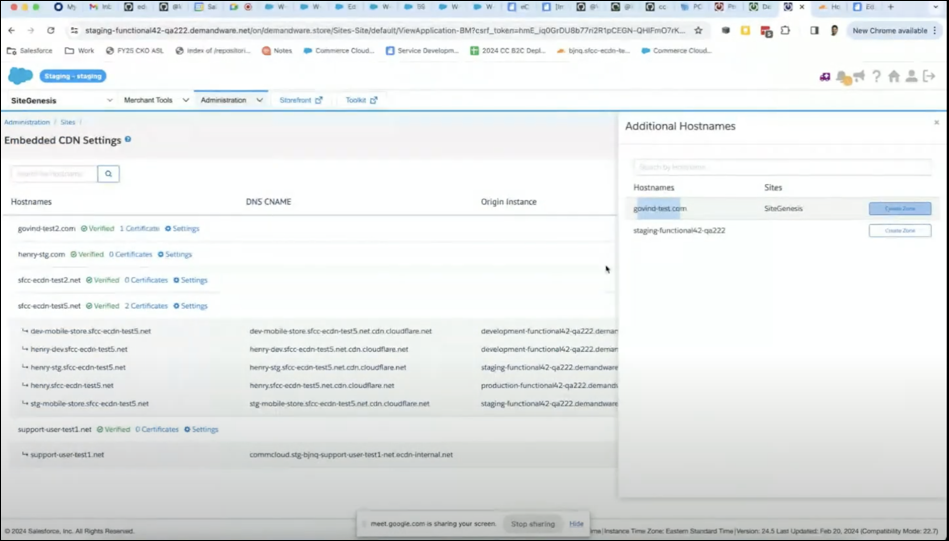Image resolution: width=949 pixels, height=541 pixels.
Task: Open the FY25 CKO ASL bookmark
Action: coord(134,51)
